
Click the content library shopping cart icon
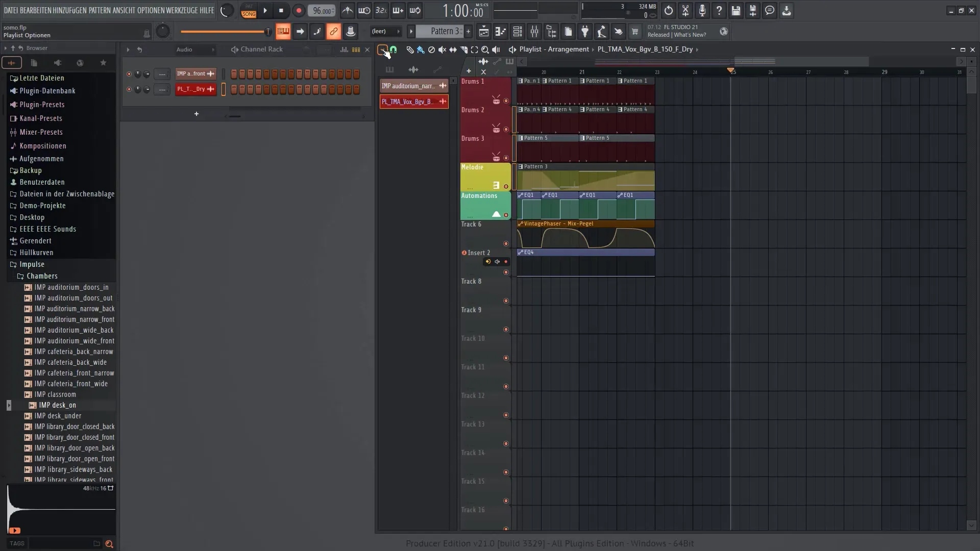coord(635,32)
